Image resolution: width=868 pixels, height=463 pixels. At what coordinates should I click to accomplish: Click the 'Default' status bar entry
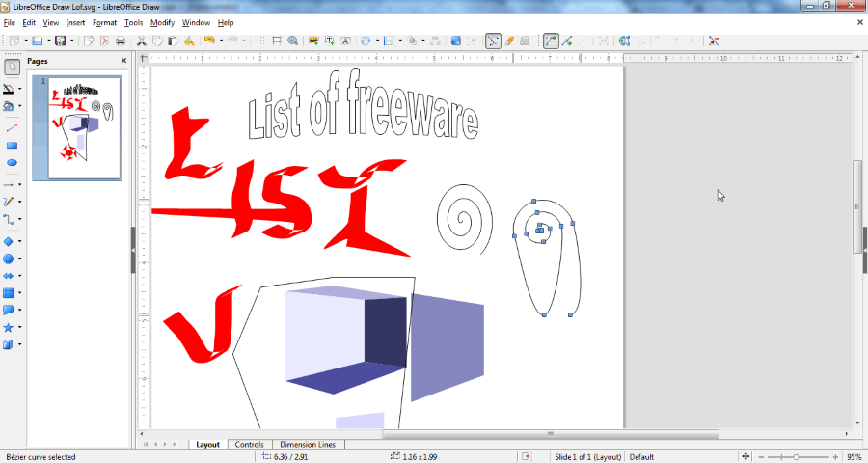641,457
